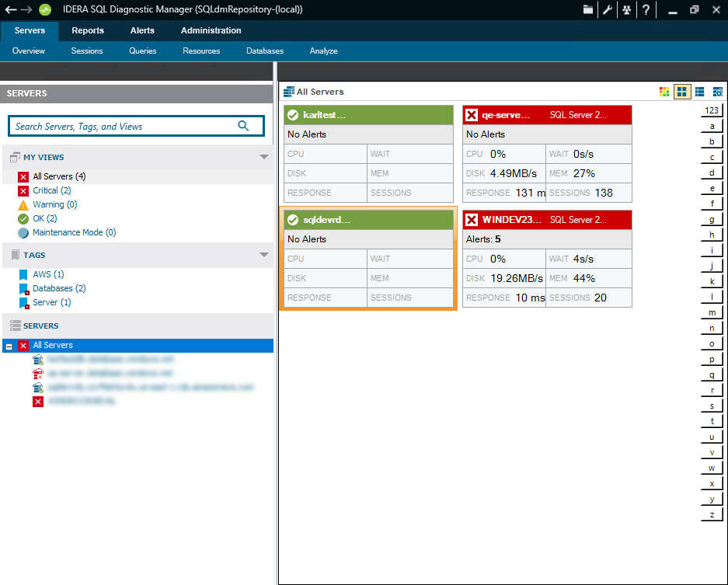This screenshot has width=728, height=585.
Task: Click the green check icon on karltest card
Action: (x=293, y=115)
